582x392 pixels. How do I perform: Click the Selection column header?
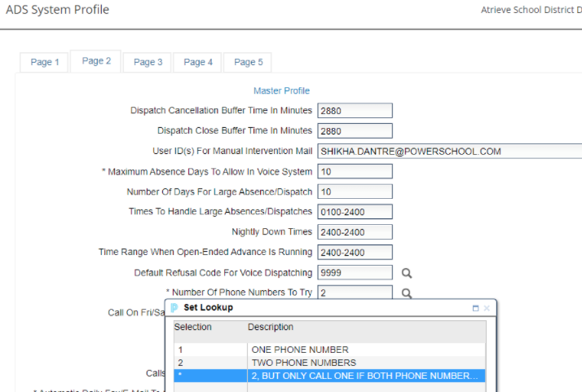193,327
